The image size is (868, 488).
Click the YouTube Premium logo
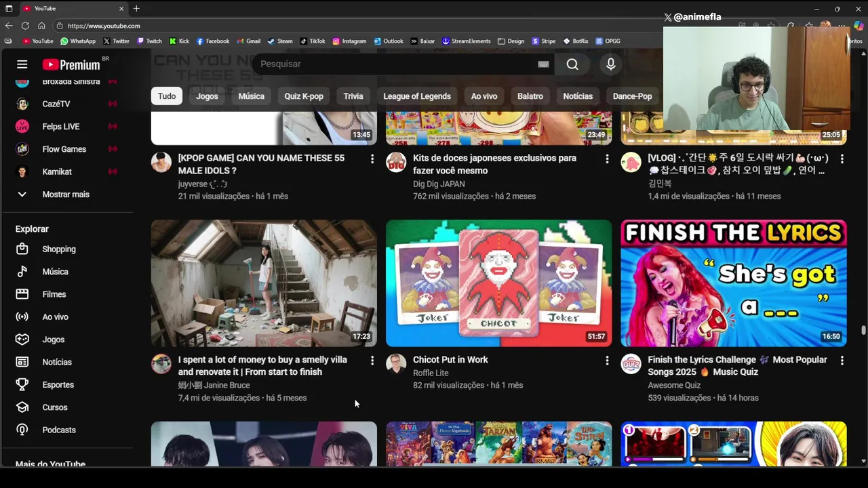[71, 64]
